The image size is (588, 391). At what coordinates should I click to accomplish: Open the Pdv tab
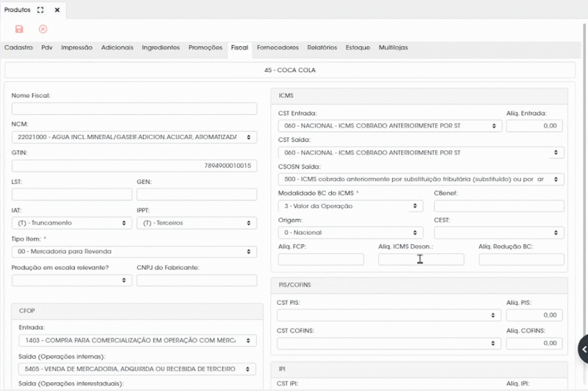coord(47,48)
